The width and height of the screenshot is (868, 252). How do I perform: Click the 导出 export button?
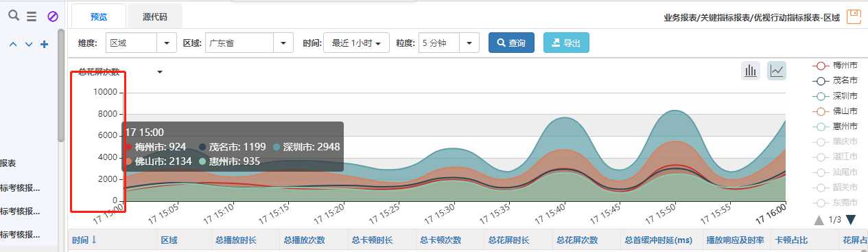click(x=566, y=43)
